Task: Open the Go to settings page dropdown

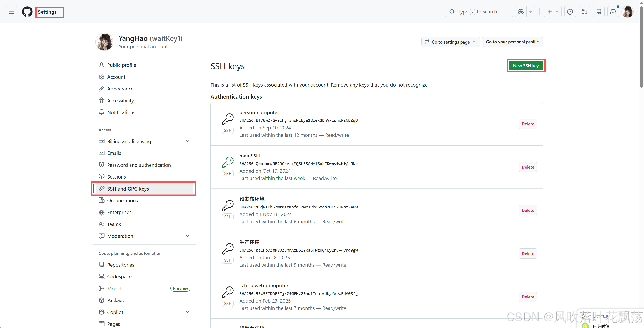Action: pos(451,42)
